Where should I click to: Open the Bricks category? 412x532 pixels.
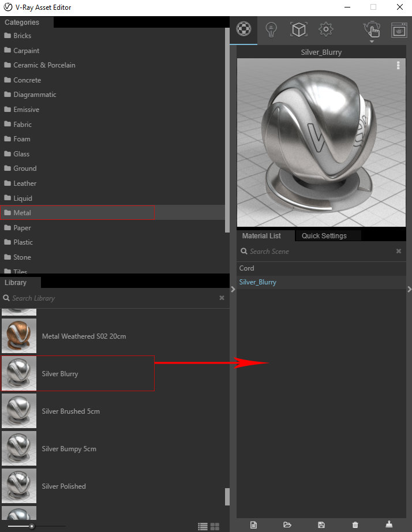(x=112, y=36)
